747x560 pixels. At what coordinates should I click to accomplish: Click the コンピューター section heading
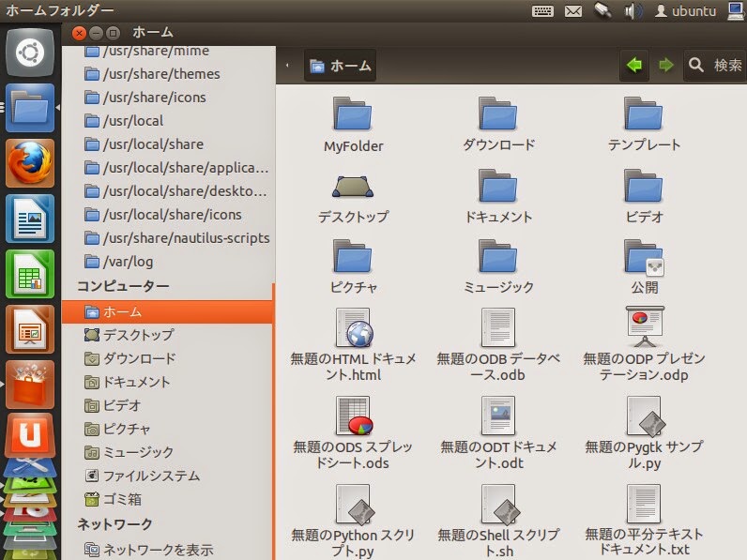pyautogui.click(x=123, y=286)
